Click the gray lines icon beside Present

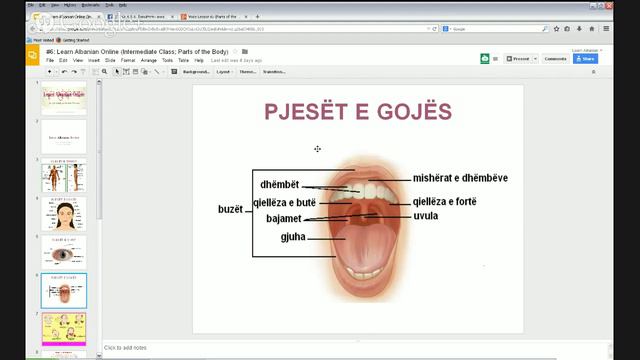tap(496, 59)
